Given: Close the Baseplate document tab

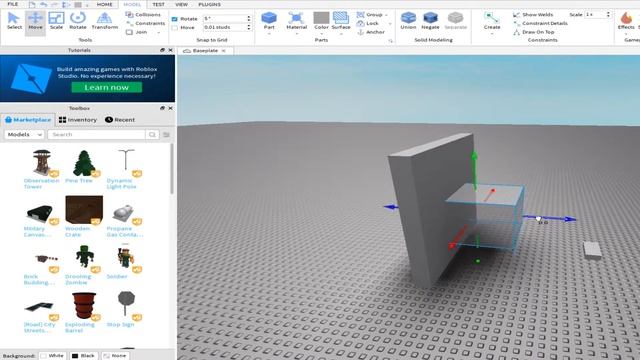Looking at the screenshot, I should [x=223, y=51].
